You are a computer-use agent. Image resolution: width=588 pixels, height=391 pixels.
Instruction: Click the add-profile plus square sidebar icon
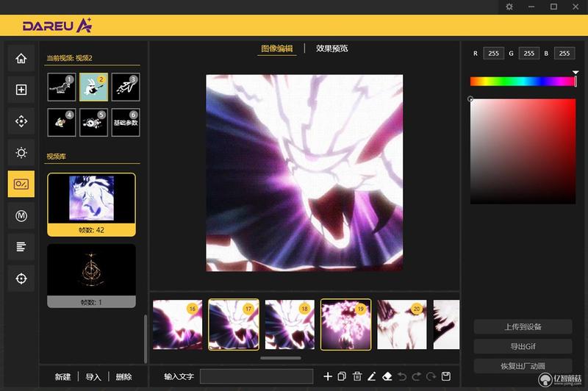click(21, 90)
